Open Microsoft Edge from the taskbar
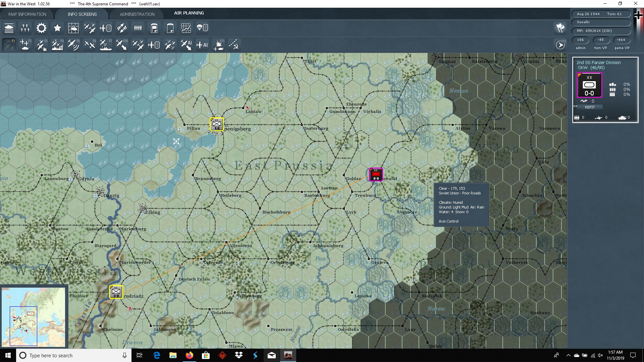 click(157, 355)
